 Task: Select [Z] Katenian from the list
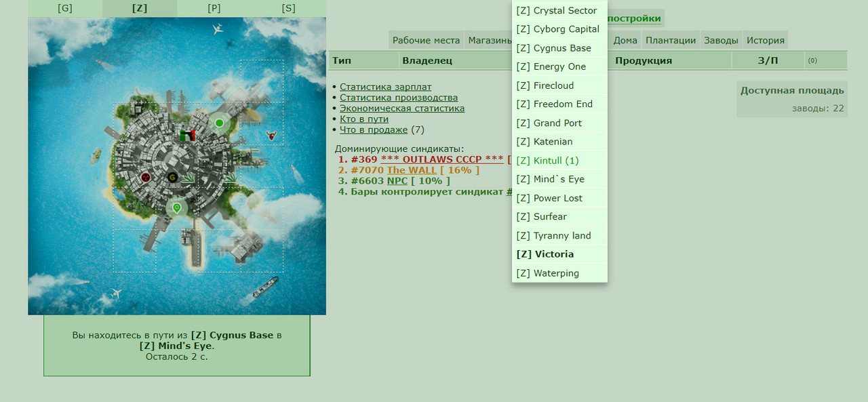559,142
